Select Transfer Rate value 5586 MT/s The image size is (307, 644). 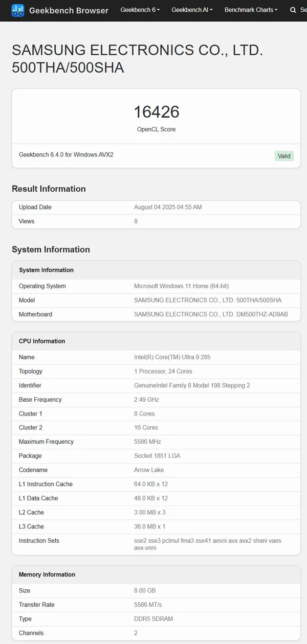point(148,605)
